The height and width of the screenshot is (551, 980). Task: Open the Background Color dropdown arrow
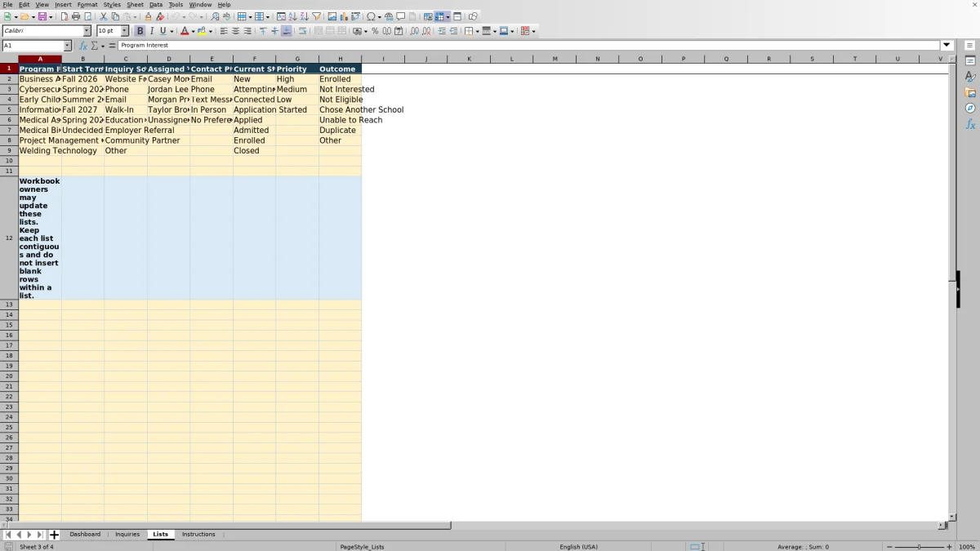click(211, 31)
